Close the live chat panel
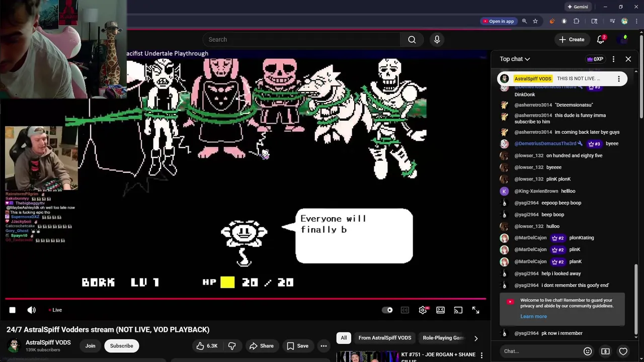644x362 pixels. [x=628, y=59]
